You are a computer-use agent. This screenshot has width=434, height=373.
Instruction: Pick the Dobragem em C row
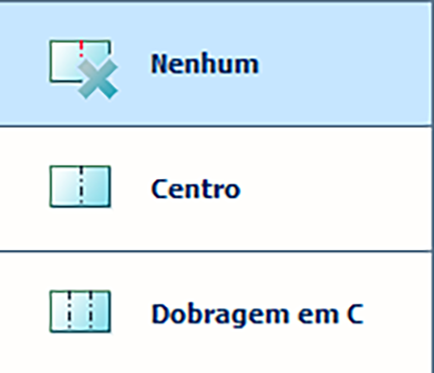point(216,313)
